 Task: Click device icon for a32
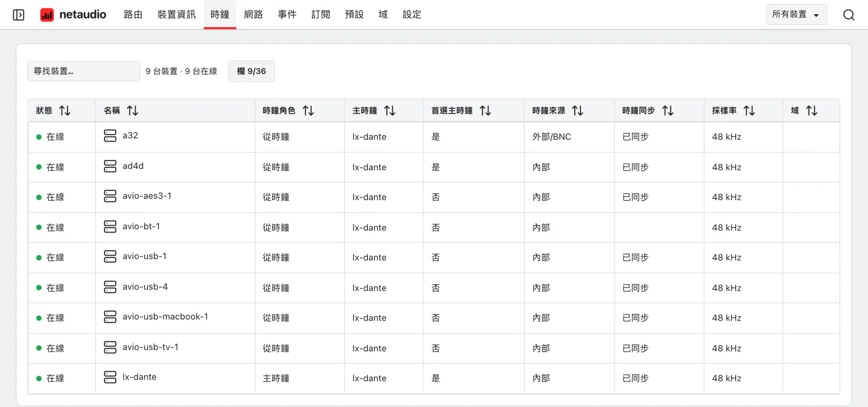(110, 136)
